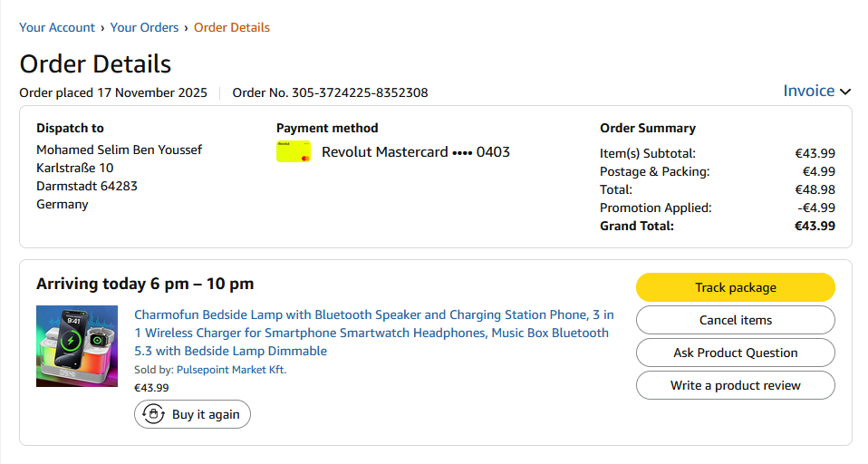Open Your Orders breadcrumb link
The height and width of the screenshot is (464, 868).
(145, 27)
